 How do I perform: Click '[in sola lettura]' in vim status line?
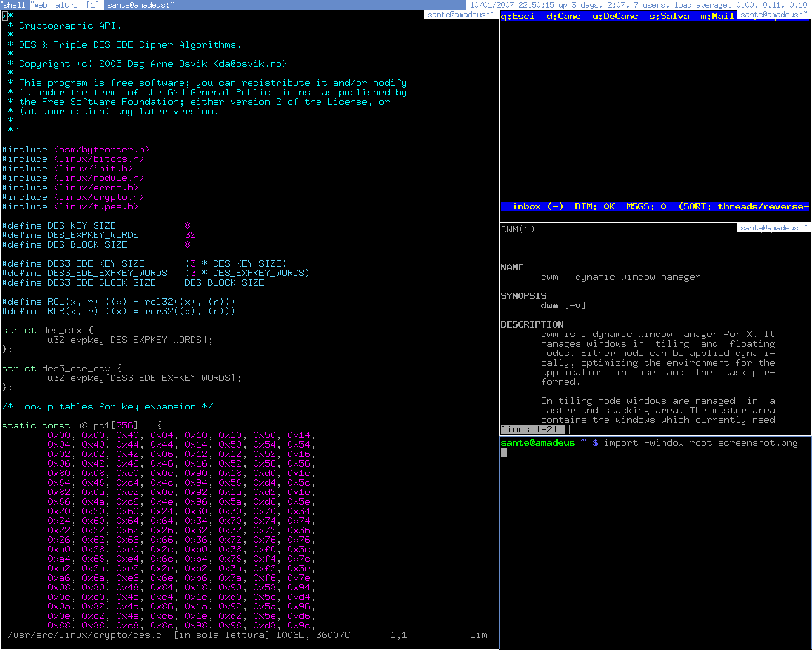point(222,635)
